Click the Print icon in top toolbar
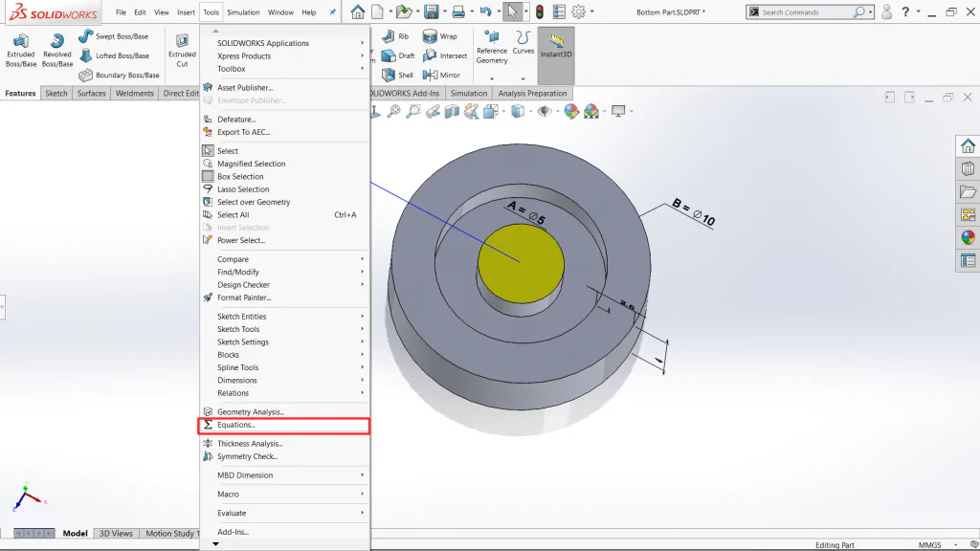Image resolution: width=980 pixels, height=551 pixels. pos(458,11)
